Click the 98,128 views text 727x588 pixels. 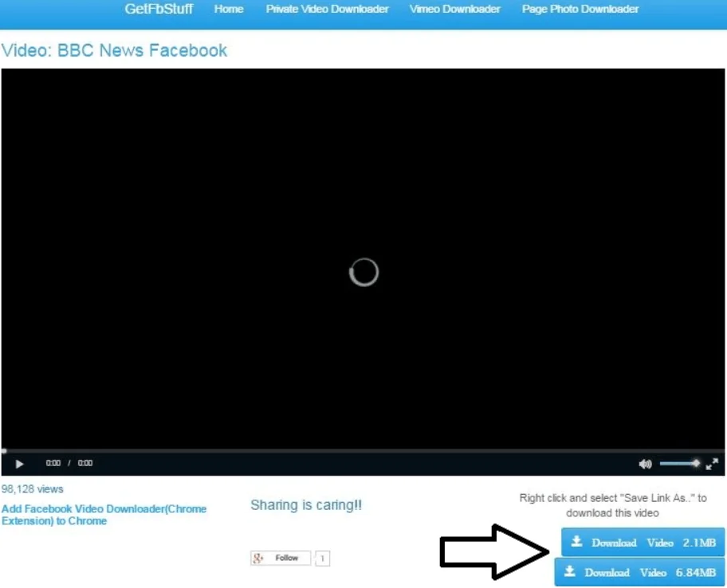[x=33, y=489]
